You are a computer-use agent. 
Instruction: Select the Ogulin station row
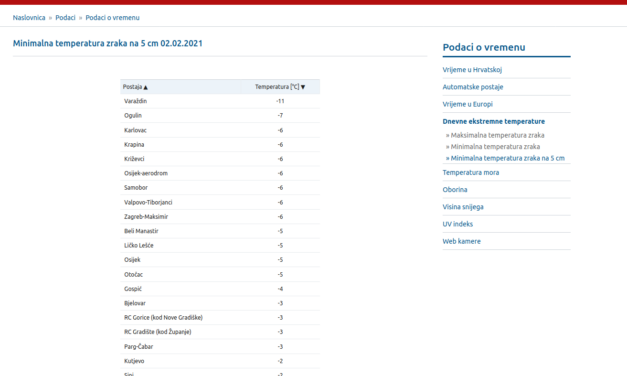coord(220,116)
